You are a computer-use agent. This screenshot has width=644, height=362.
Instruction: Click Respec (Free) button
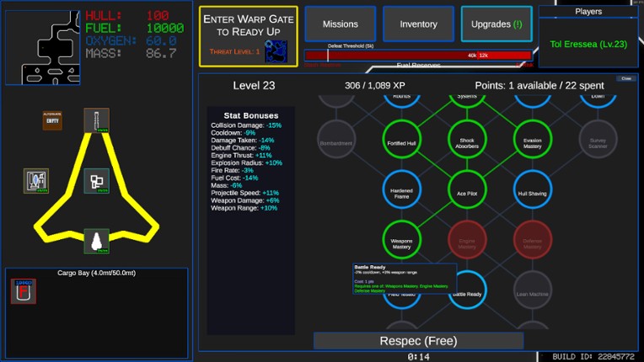click(419, 341)
